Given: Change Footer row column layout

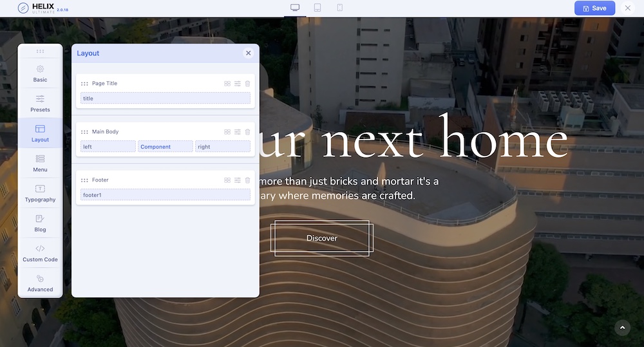Looking at the screenshot, I should (x=227, y=180).
